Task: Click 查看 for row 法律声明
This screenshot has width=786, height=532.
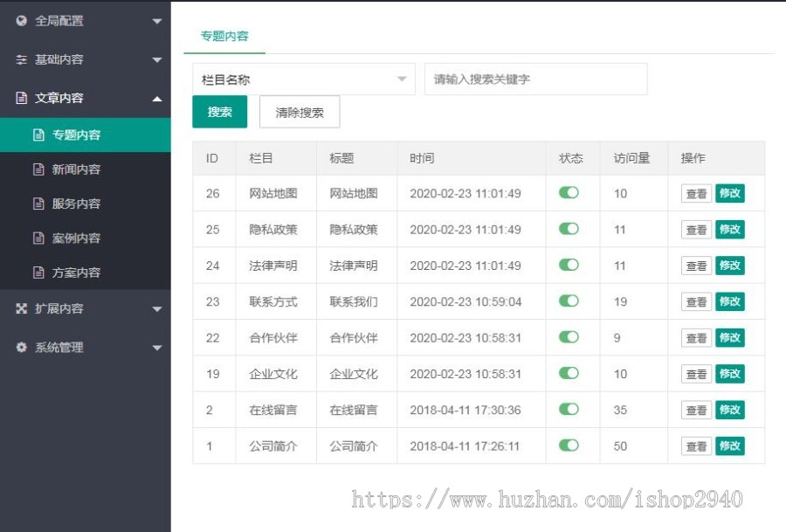Action: coord(696,266)
